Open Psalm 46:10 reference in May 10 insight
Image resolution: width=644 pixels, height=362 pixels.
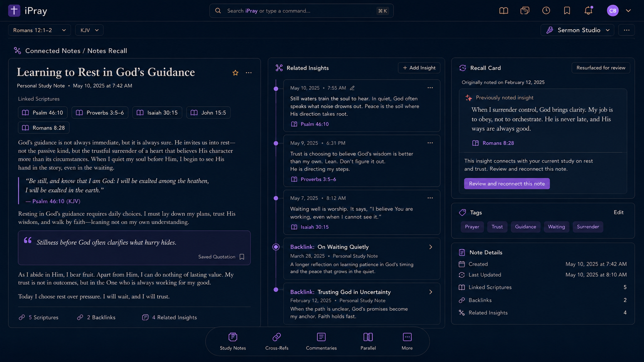pyautogui.click(x=310, y=124)
